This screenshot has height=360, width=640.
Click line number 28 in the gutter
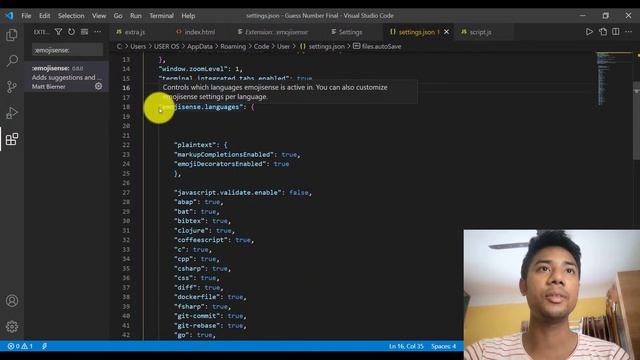[x=126, y=202]
